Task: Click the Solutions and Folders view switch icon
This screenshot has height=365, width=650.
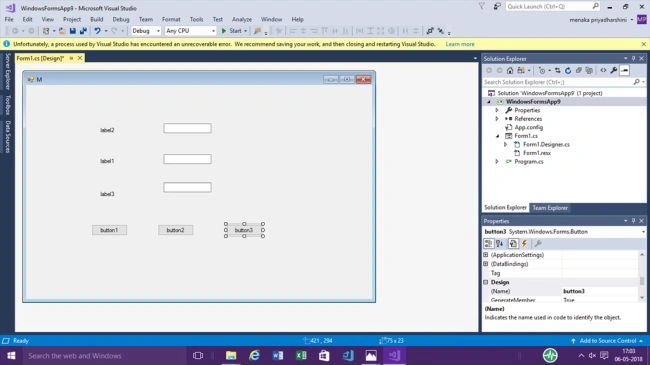Action: point(521,71)
